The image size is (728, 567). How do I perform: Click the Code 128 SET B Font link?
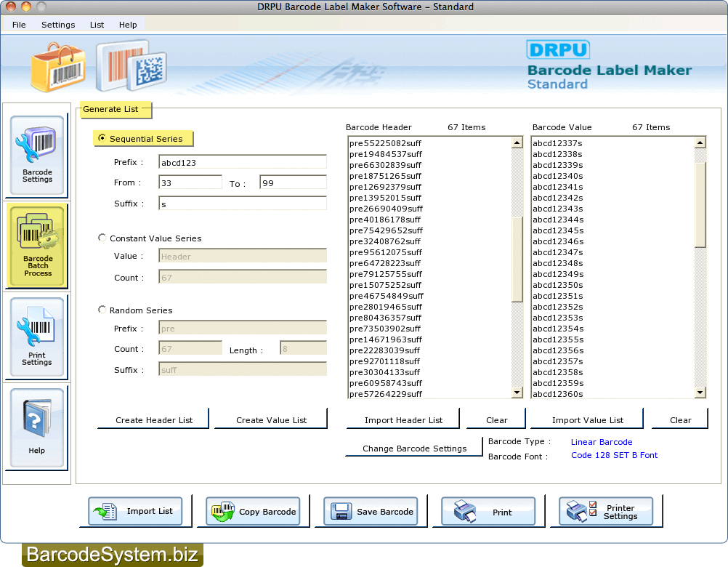(614, 455)
